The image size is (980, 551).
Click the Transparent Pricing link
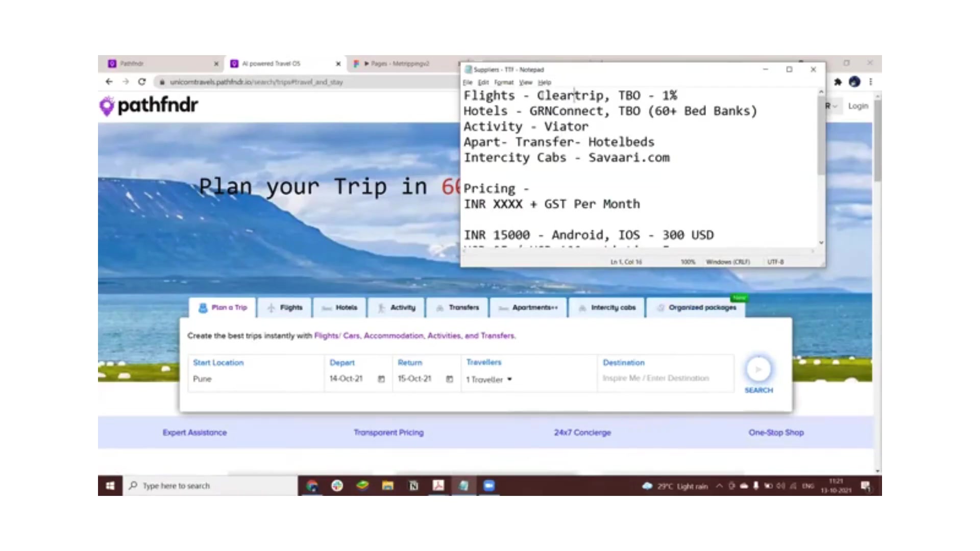[388, 433]
